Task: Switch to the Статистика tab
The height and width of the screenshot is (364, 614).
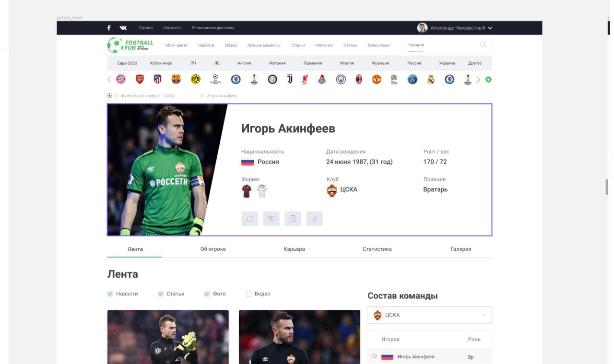Action: click(x=377, y=249)
